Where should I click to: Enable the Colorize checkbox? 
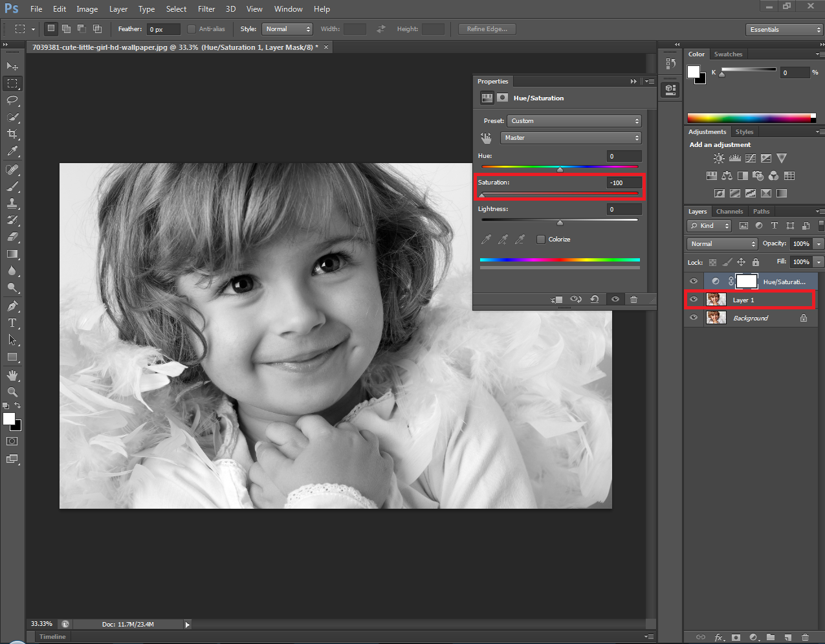(541, 239)
